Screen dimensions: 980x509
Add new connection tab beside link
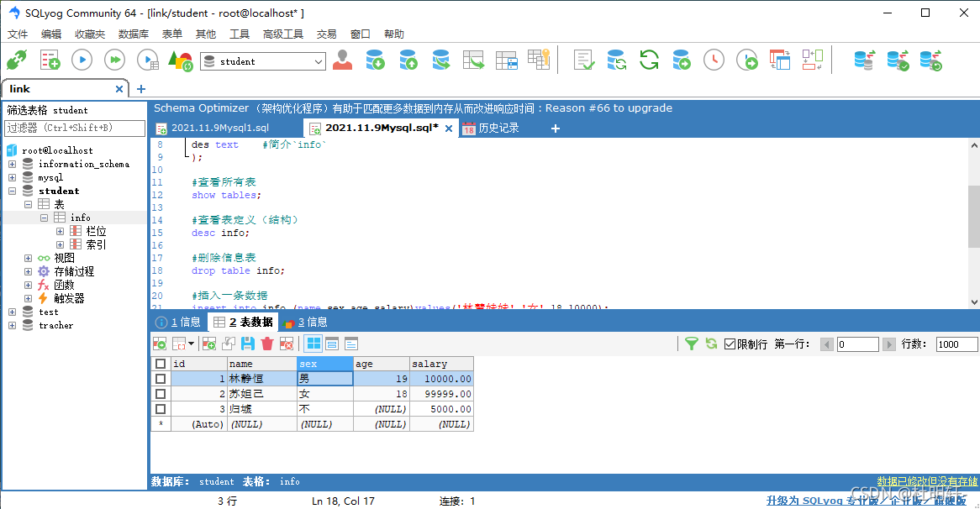coord(140,89)
